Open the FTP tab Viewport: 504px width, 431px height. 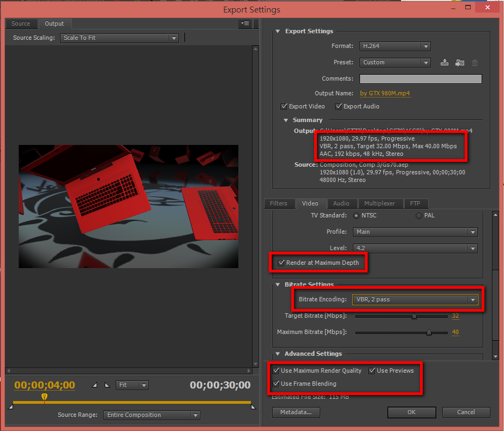point(415,204)
